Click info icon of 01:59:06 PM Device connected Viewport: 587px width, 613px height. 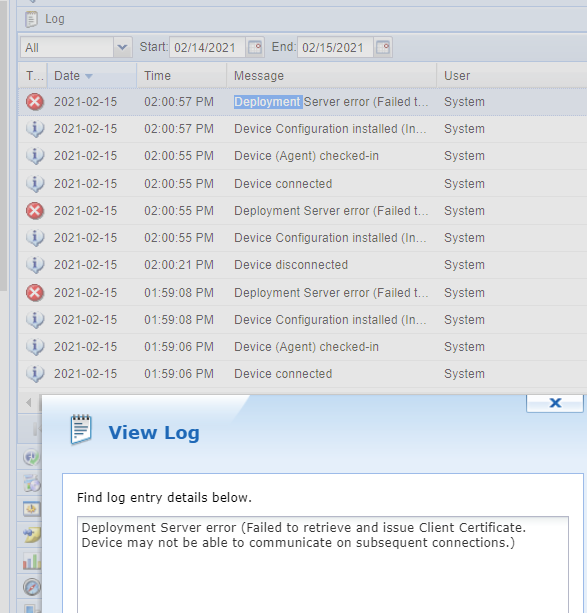[x=35, y=374]
